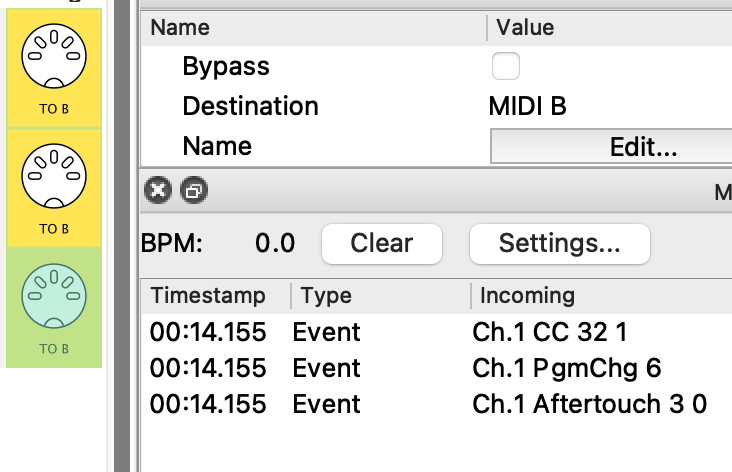Click the Incoming column header

point(527,296)
